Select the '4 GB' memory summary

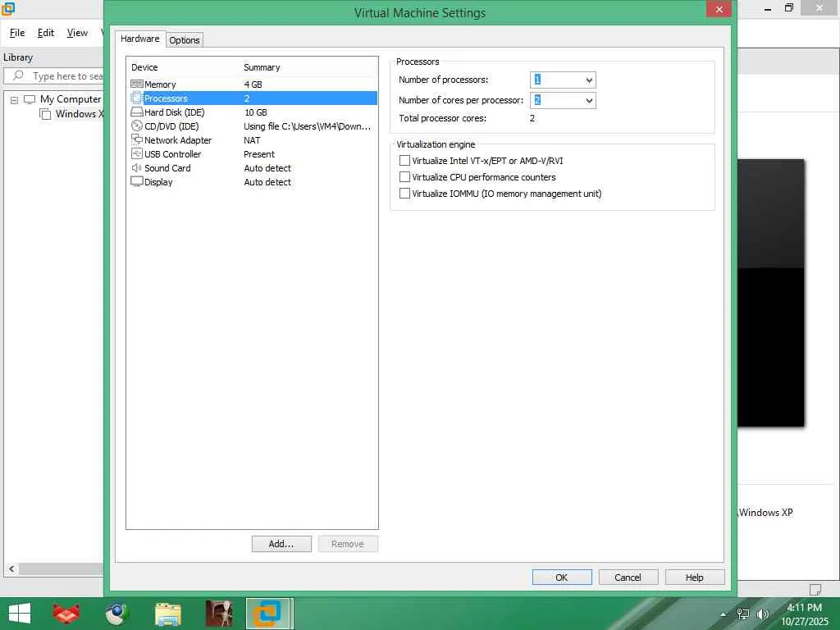click(253, 84)
